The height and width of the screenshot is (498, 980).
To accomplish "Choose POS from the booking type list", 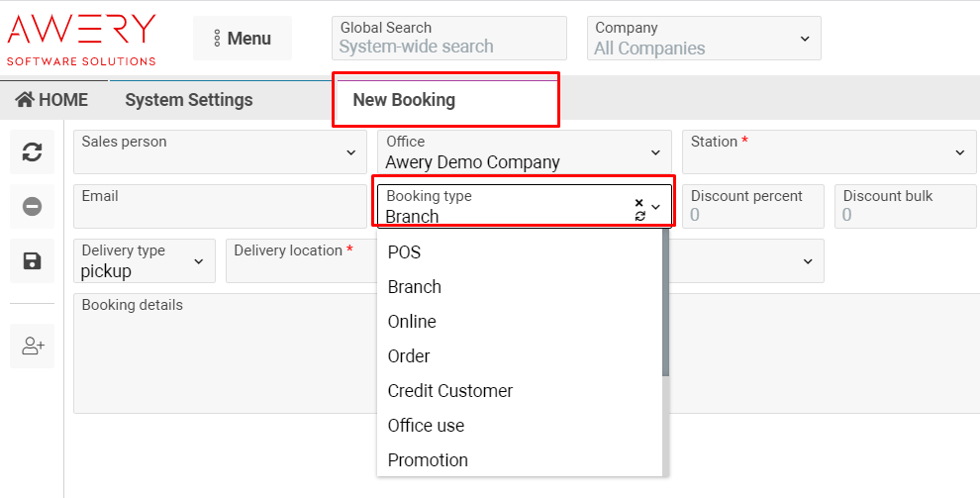I will tap(405, 252).
